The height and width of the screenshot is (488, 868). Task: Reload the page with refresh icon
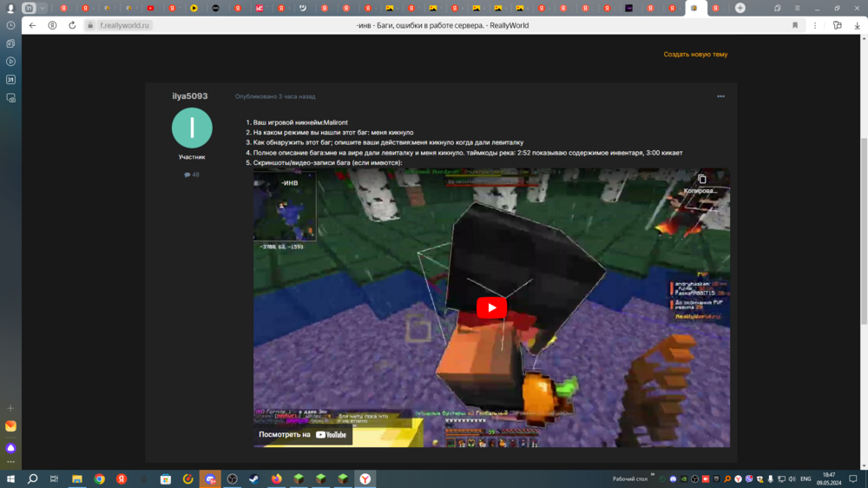point(72,25)
